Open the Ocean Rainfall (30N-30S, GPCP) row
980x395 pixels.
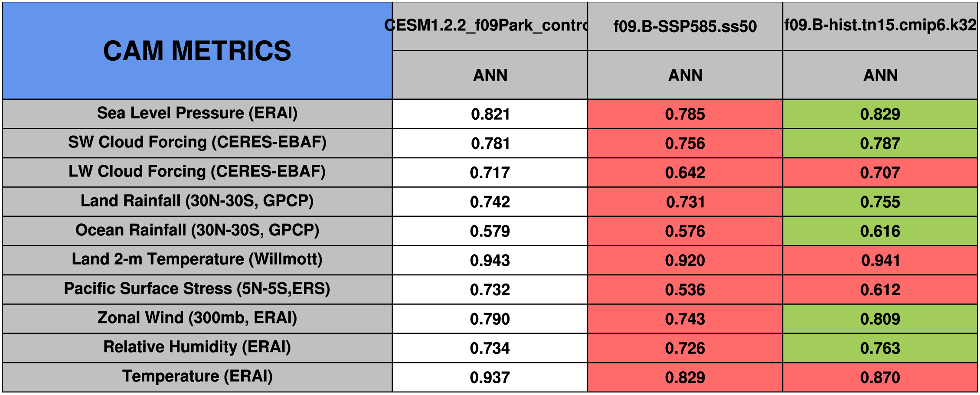[197, 231]
